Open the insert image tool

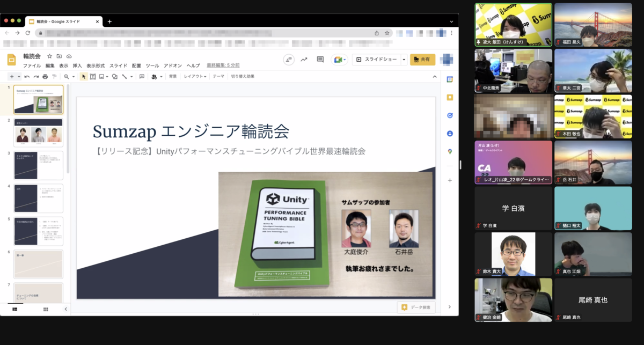tap(101, 76)
